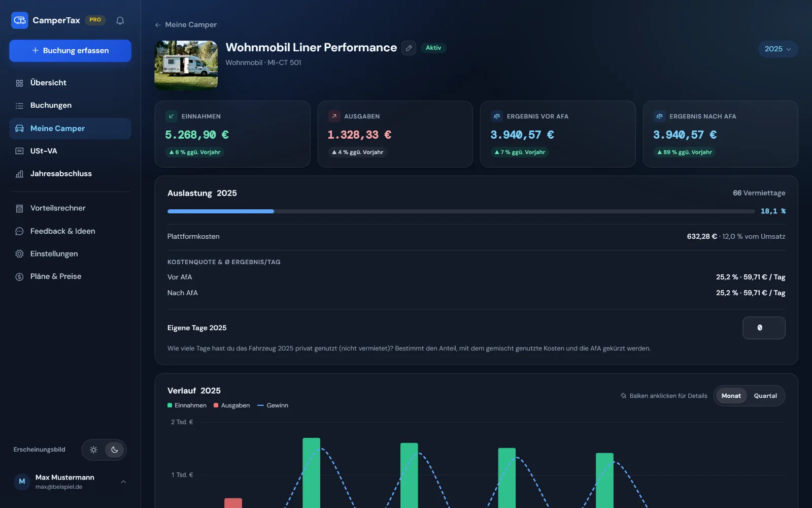Click the CamperTax logo icon

pyautogui.click(x=20, y=20)
